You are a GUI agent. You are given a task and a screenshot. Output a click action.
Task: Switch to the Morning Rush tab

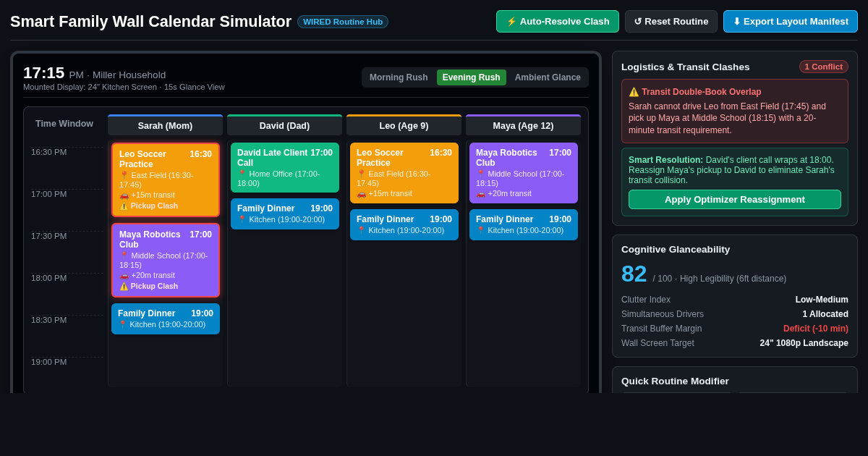(x=399, y=77)
